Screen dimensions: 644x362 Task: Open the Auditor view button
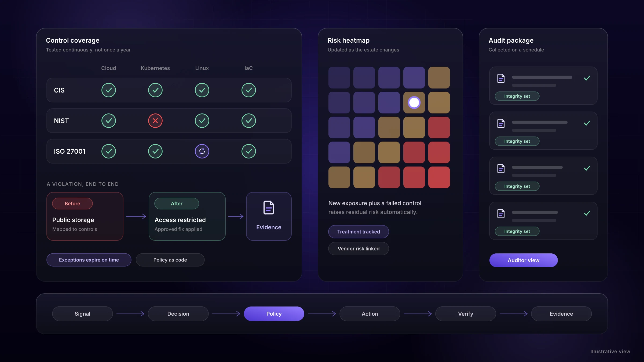524,260
